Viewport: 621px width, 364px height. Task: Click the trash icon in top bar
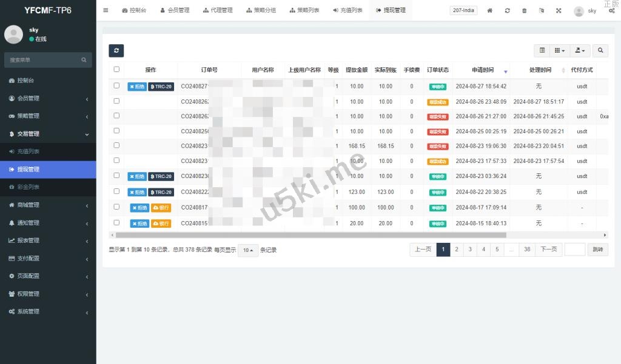pyautogui.click(x=524, y=11)
